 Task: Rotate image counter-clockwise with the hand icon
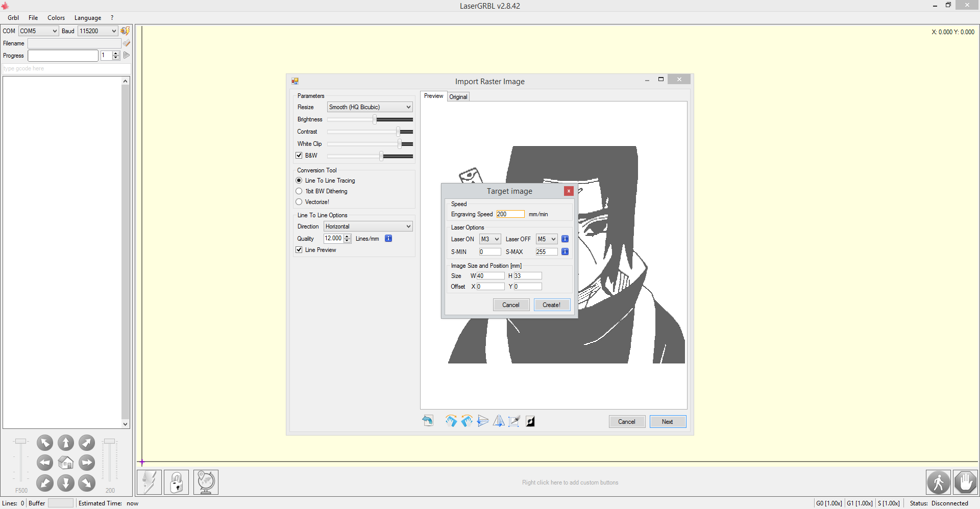(x=467, y=421)
